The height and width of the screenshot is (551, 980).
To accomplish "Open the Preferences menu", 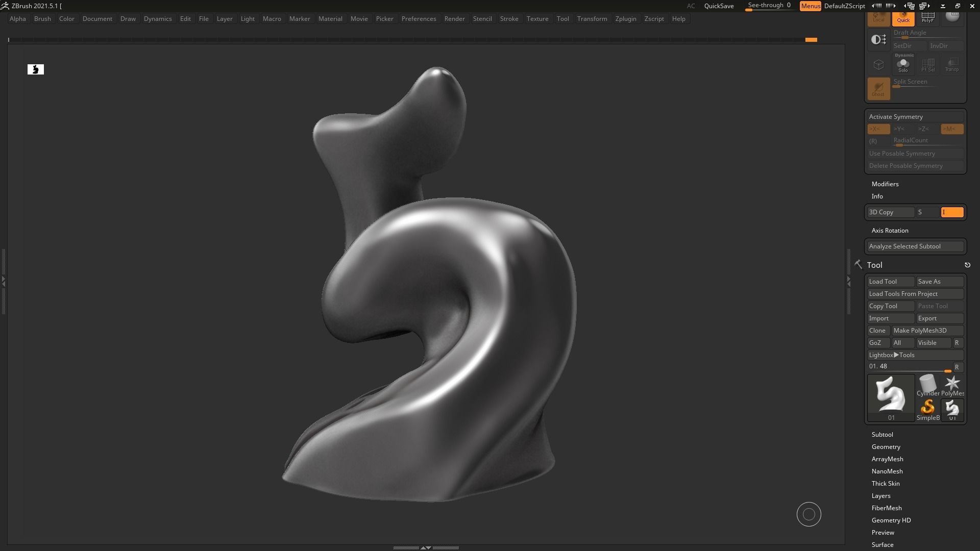I will pyautogui.click(x=419, y=19).
